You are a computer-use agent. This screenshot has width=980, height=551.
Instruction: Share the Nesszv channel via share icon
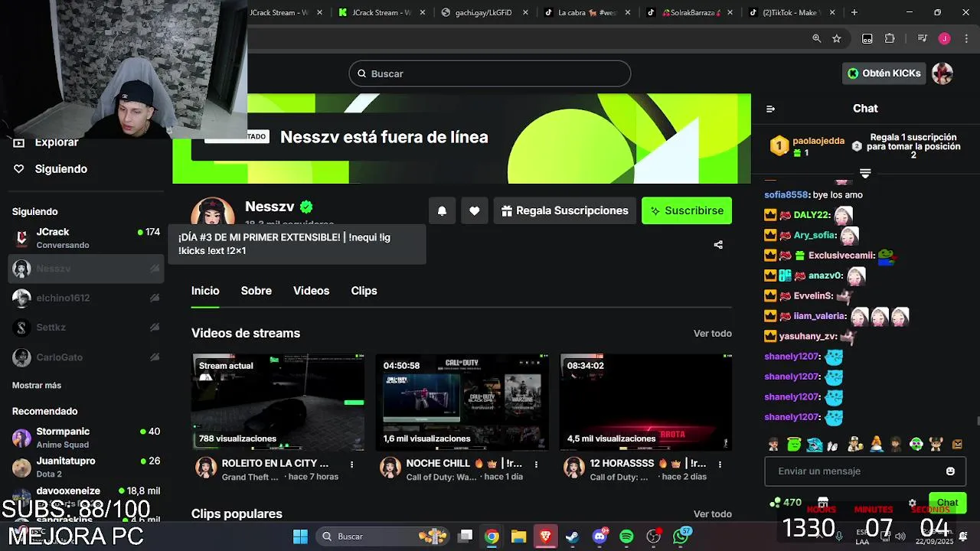click(x=718, y=245)
